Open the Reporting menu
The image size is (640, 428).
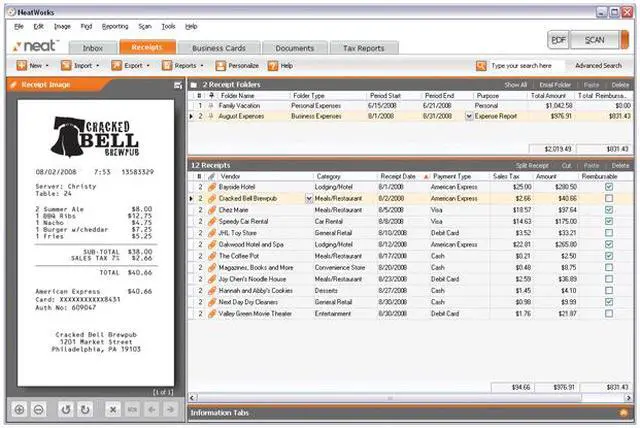click(115, 27)
